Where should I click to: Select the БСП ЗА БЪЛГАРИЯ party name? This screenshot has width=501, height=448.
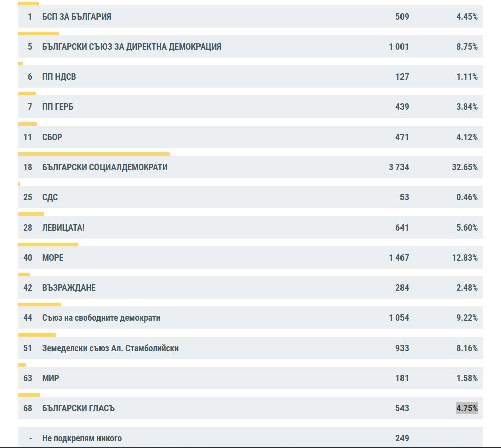click(x=76, y=17)
